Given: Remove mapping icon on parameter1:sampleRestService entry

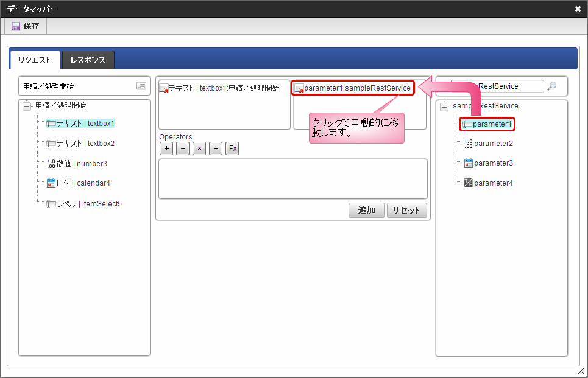Looking at the screenshot, I should pos(299,89).
